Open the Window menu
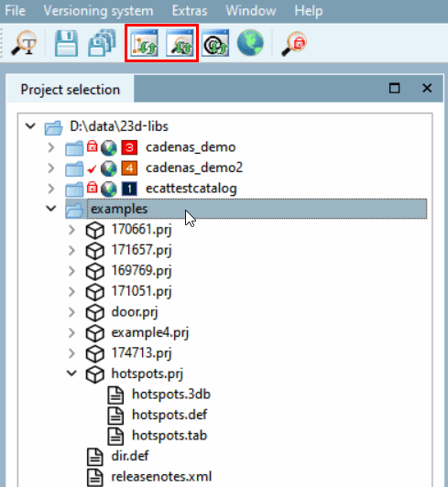 point(251,11)
